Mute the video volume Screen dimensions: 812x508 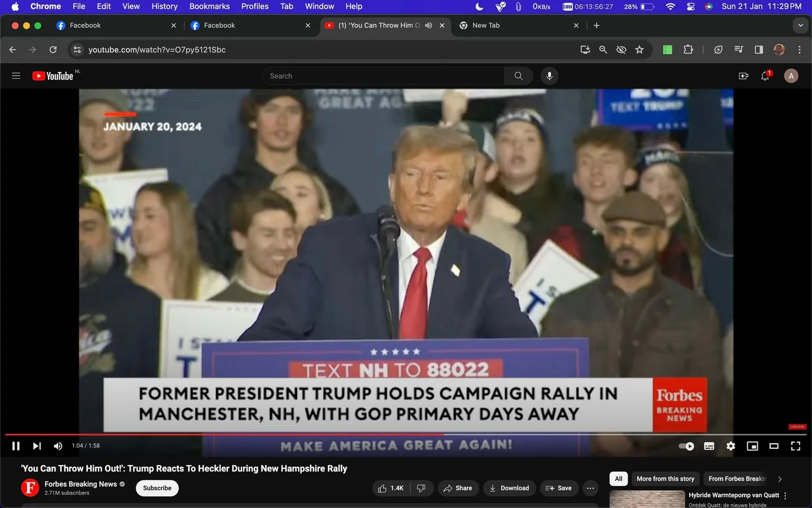58,446
